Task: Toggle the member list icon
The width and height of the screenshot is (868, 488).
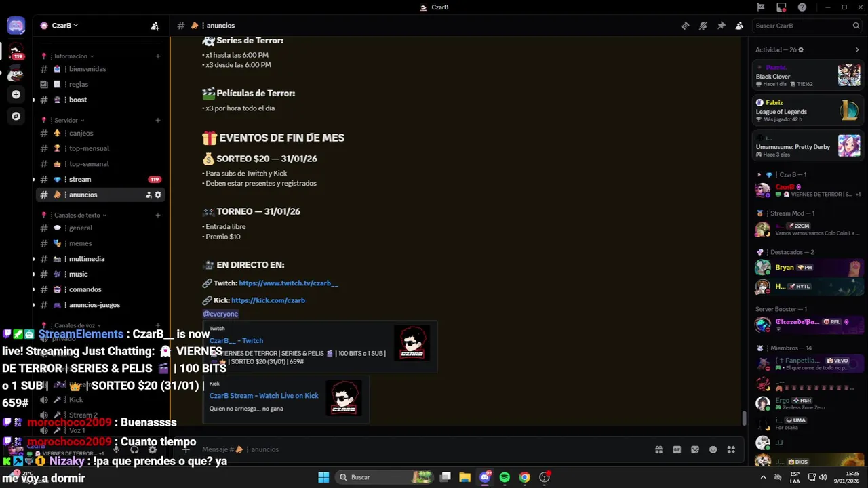Action: 739,26
